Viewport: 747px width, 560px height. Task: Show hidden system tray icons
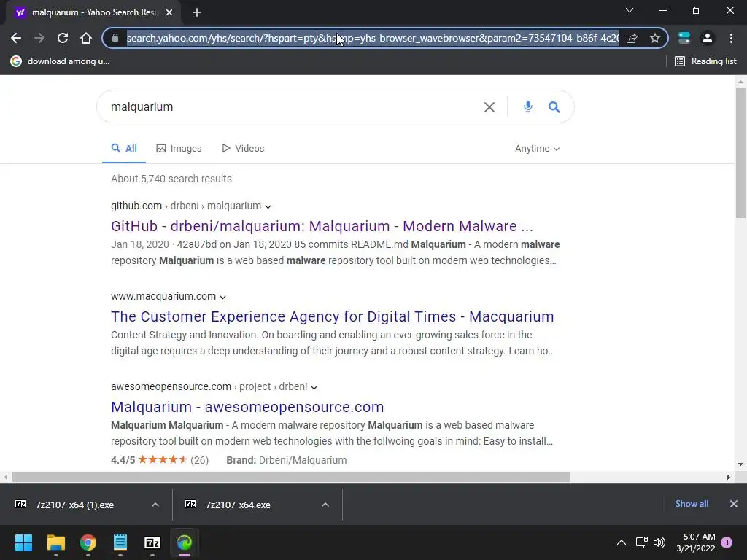point(622,542)
